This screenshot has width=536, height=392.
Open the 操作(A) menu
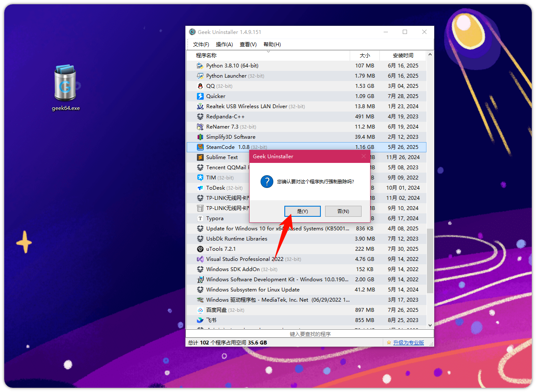[224, 45]
